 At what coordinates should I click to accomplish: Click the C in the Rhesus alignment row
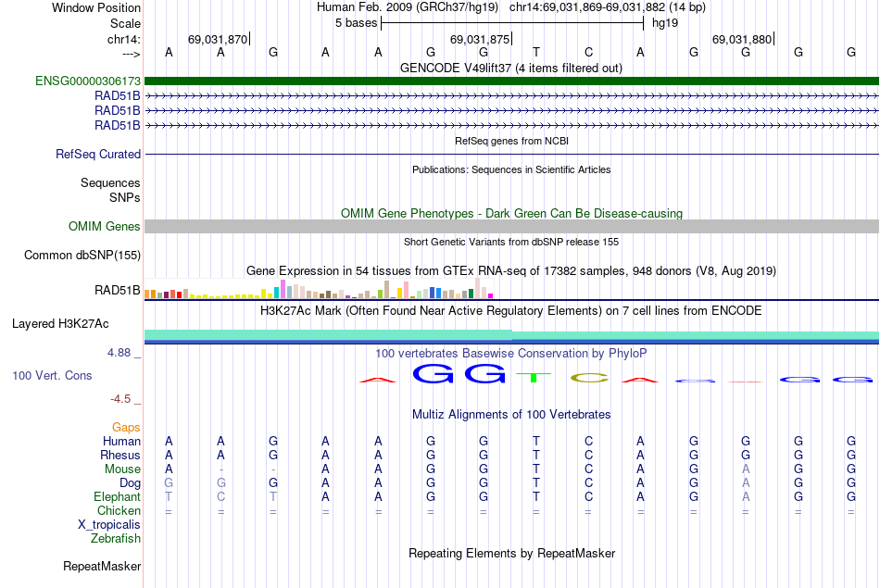(x=588, y=455)
